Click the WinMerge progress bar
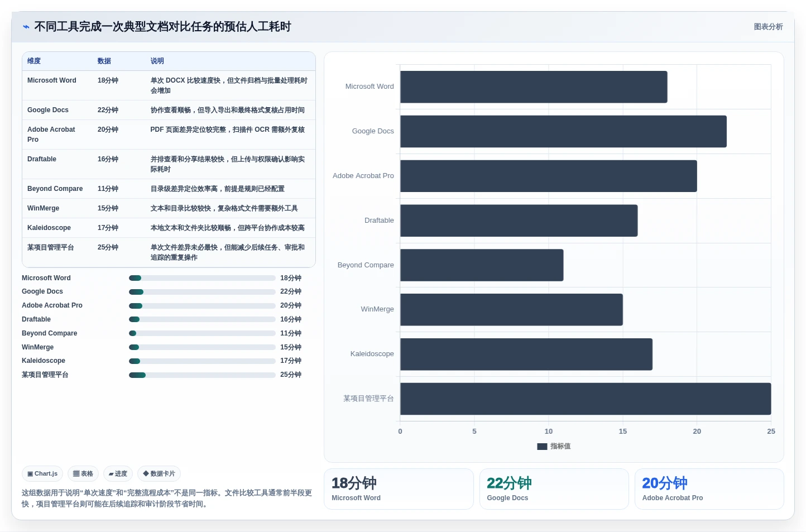 202,347
